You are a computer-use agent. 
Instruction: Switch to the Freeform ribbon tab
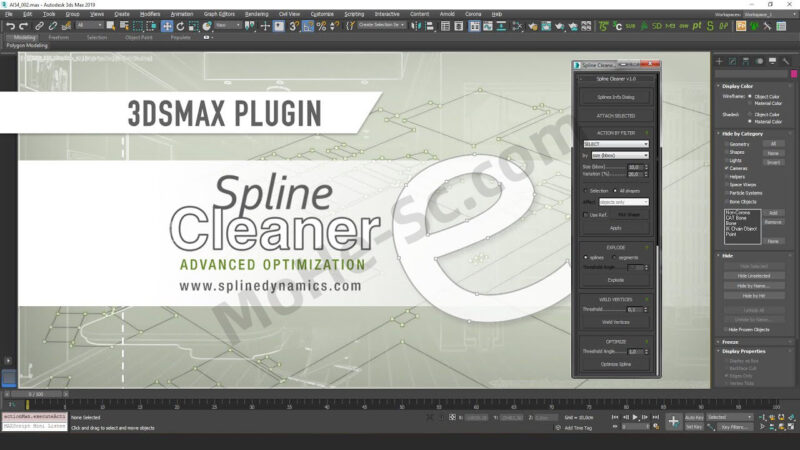[59, 37]
